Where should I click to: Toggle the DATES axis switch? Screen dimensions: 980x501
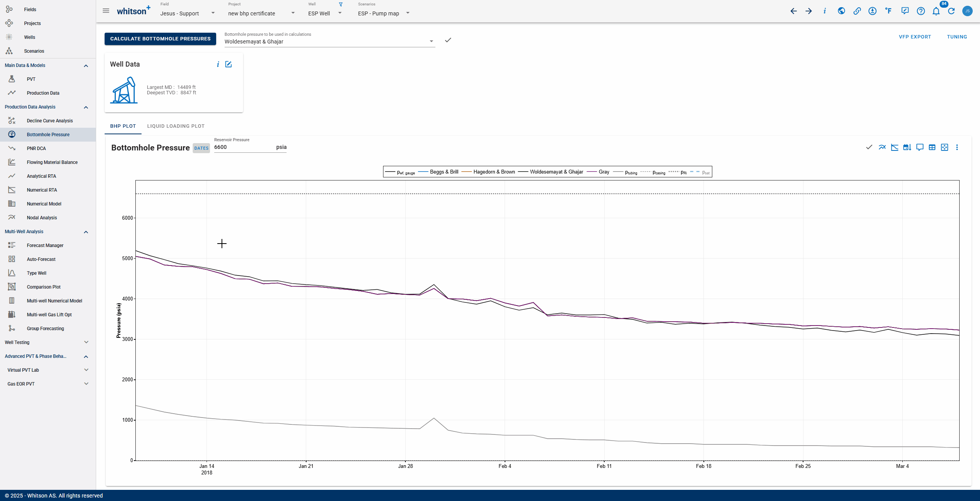(201, 148)
